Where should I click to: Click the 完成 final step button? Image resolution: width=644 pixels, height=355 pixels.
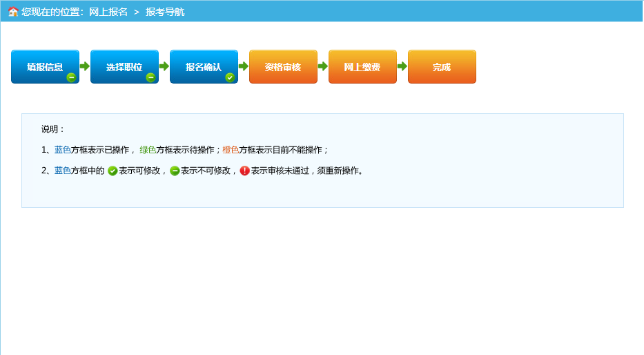[442, 66]
